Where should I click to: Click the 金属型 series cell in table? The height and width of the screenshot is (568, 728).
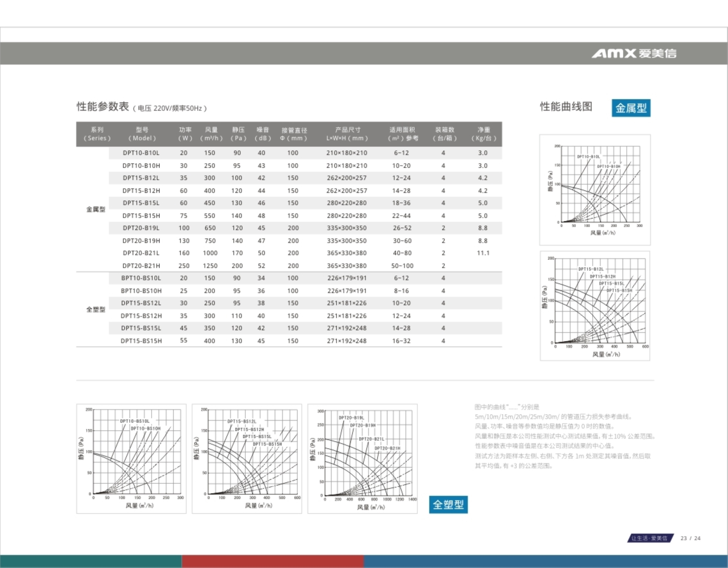coord(96,209)
